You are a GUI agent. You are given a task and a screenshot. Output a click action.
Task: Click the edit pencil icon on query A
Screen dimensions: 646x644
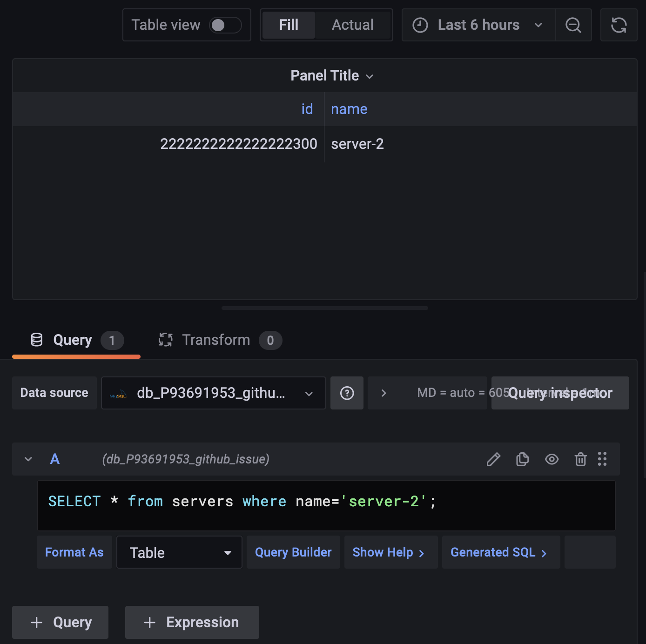(493, 459)
